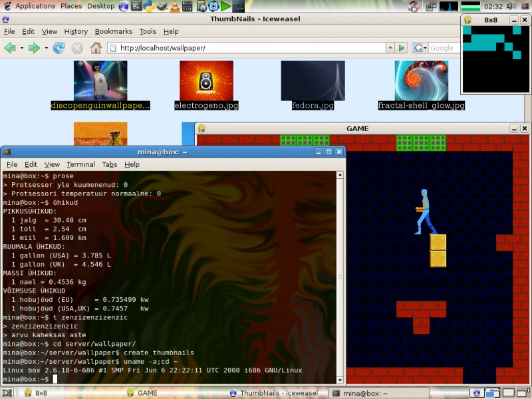Image resolution: width=532 pixels, height=399 pixels.
Task: Click the volume speaker icon in panel
Action: 511,6
